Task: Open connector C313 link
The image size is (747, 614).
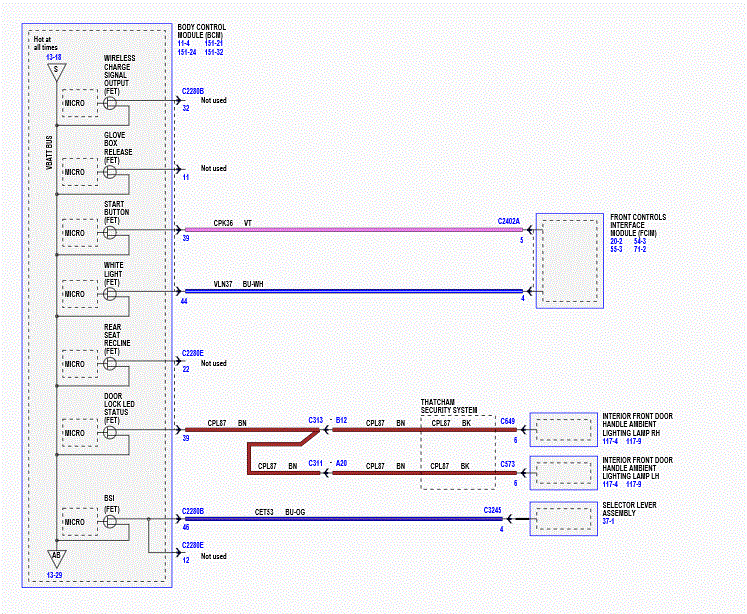Action: click(x=316, y=420)
